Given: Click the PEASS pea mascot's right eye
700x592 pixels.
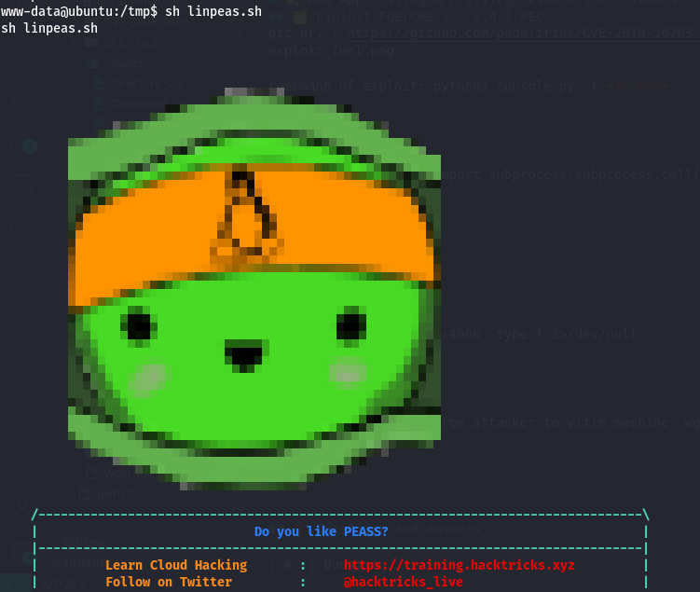Looking at the screenshot, I should (350, 326).
